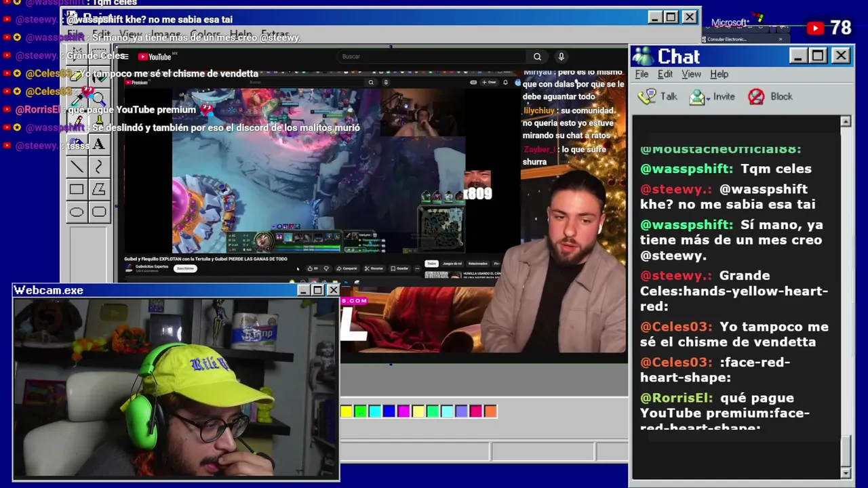Screen dimensions: 868x488
Task: Select the Todos filter chip
Action: click(x=432, y=264)
